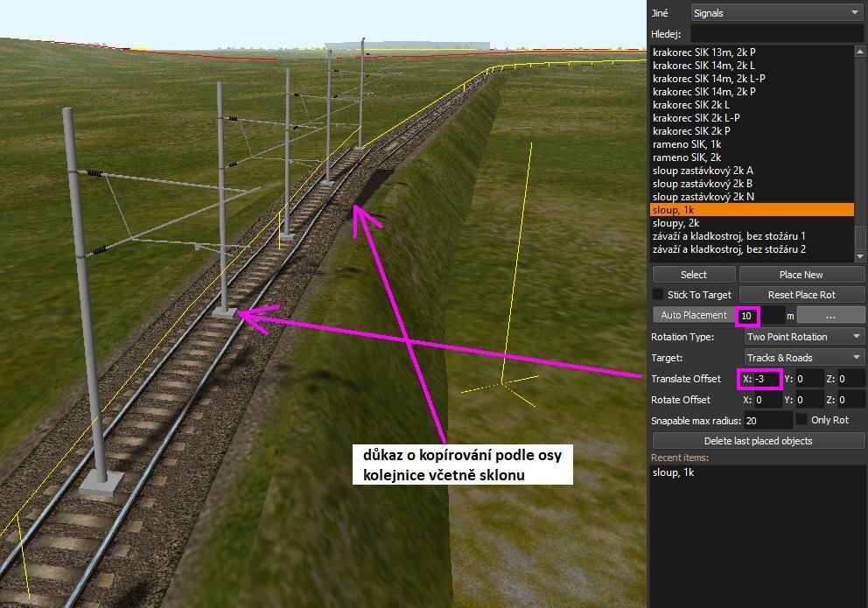Viewport: 868px width, 608px height.
Task: Pick 'sloup, 1k' under Recent items
Action: [673, 472]
